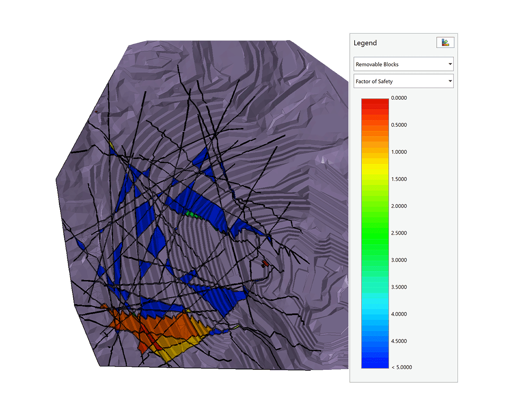Click the arrow on the Factor of Safety combo box
Image resolution: width=532 pixels, height=416 pixels.
point(450,81)
